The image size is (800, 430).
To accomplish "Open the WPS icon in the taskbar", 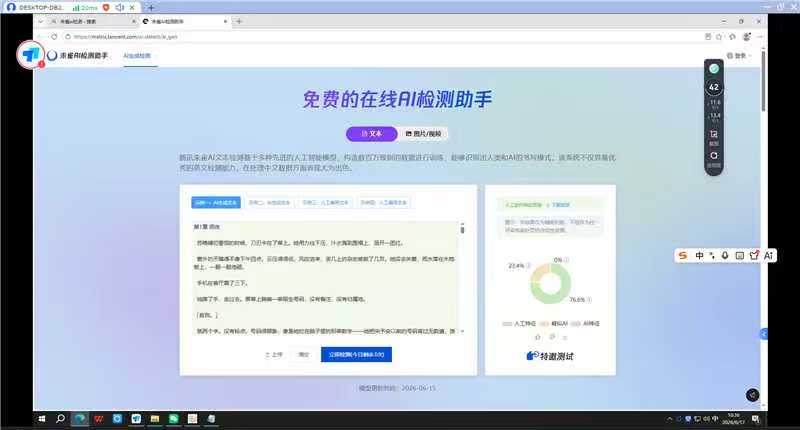I will click(x=98, y=419).
